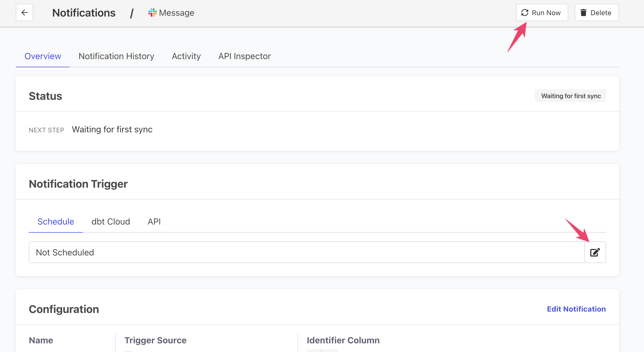644x352 pixels.
Task: Open the schedule edit pencil icon
Action: tap(595, 252)
